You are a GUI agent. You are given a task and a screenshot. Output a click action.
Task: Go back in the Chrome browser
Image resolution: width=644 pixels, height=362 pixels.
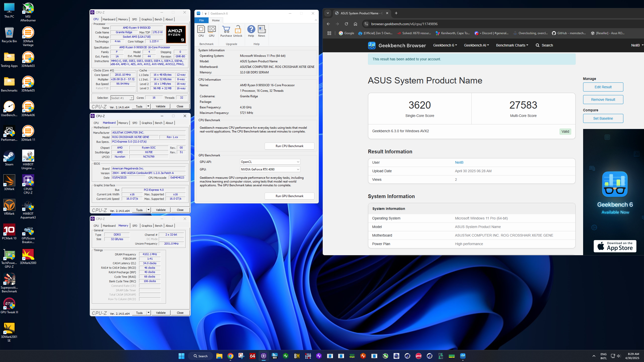coord(328,24)
